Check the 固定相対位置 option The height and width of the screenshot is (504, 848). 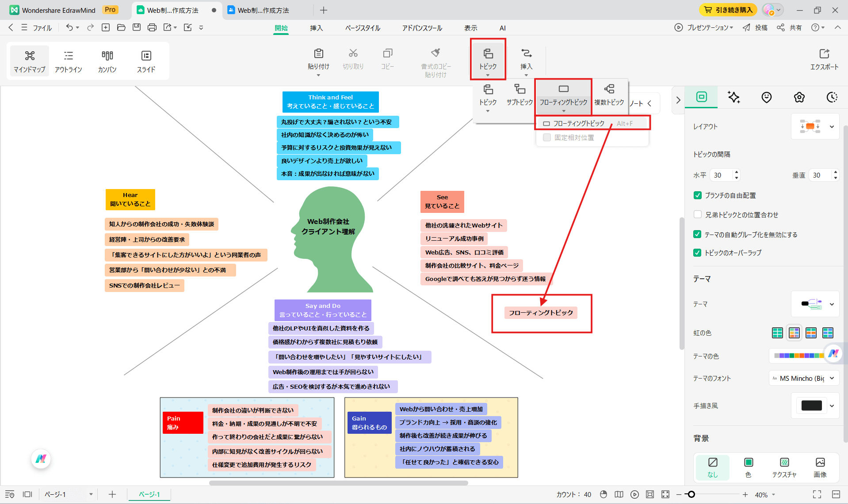click(x=546, y=137)
